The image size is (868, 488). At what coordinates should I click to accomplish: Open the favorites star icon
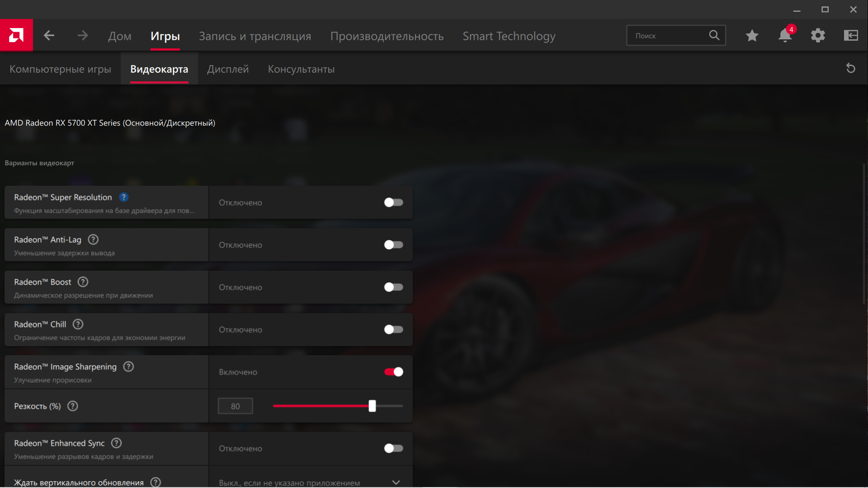point(752,35)
